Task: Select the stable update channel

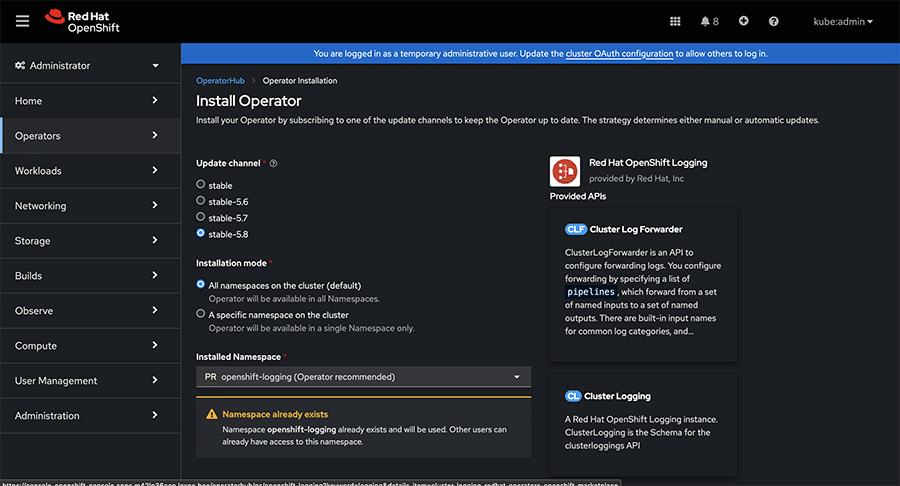Action: [201, 185]
